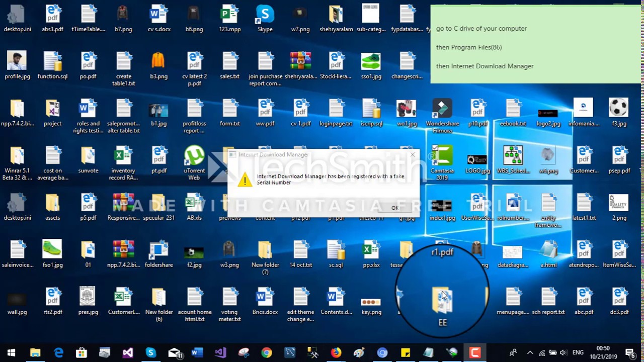The image size is (644, 362).
Task: Select the fso1.jpg green boot image
Action: (x=52, y=254)
